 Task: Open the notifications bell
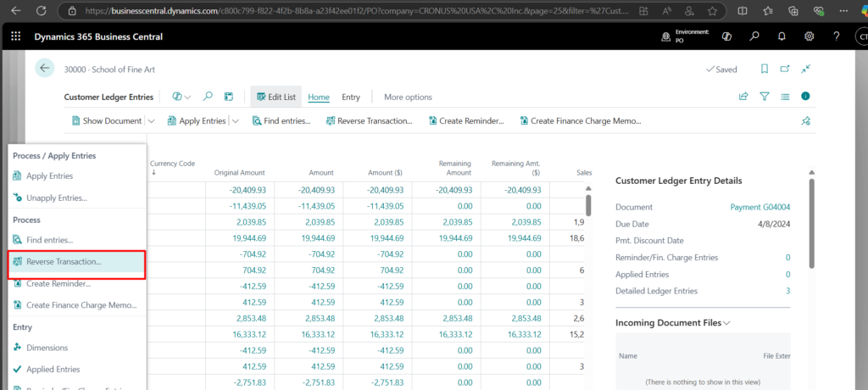pos(782,36)
